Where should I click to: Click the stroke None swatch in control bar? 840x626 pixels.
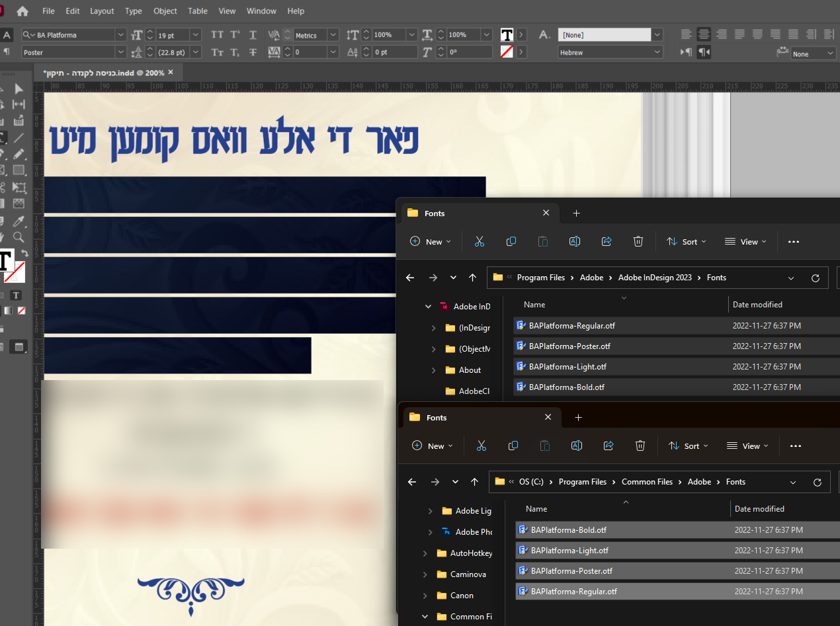pos(507,52)
